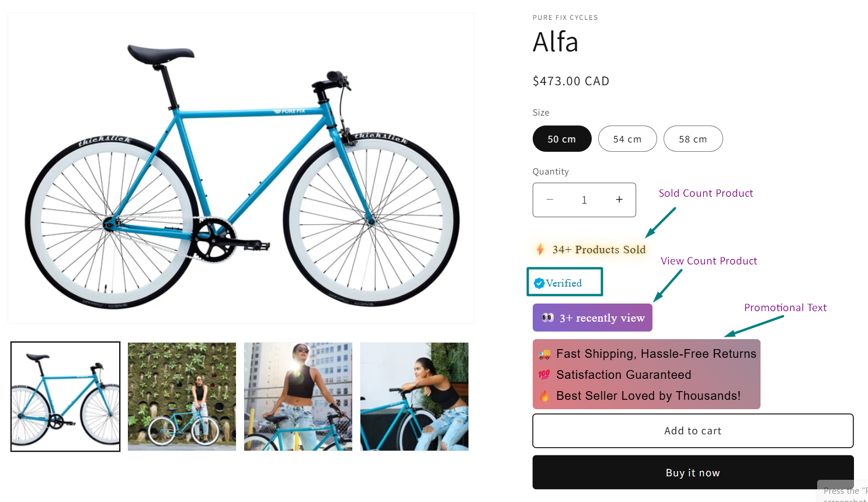
Task: Click the blue Verified checkmark badge icon
Action: click(x=539, y=283)
